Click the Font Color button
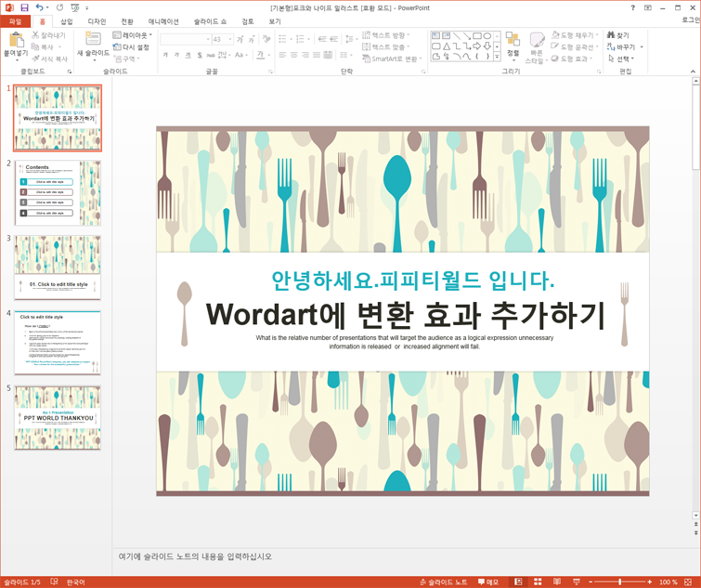Image resolution: width=701 pixels, height=588 pixels. point(261,55)
